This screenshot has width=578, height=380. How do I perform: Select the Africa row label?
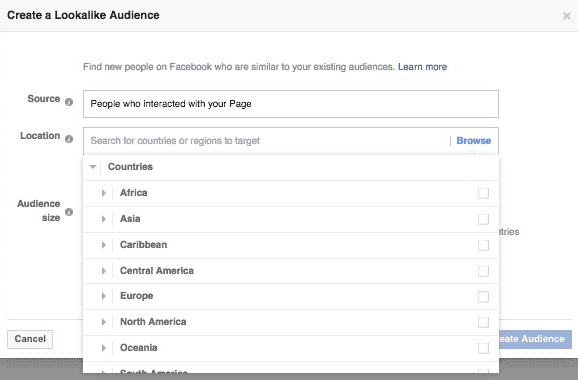tap(133, 193)
